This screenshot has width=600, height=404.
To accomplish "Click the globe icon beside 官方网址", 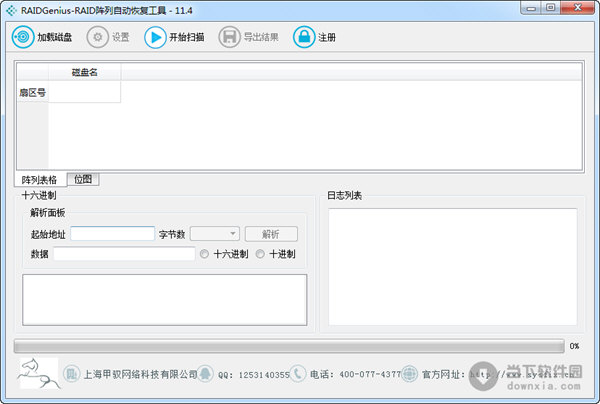I will tap(409, 373).
